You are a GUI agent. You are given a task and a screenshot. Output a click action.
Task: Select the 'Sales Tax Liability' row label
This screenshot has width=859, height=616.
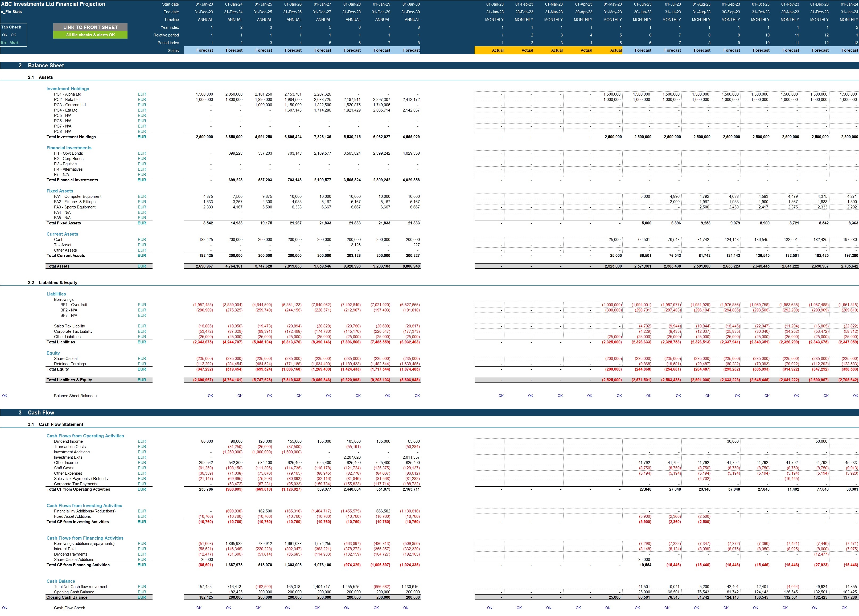[69, 326]
